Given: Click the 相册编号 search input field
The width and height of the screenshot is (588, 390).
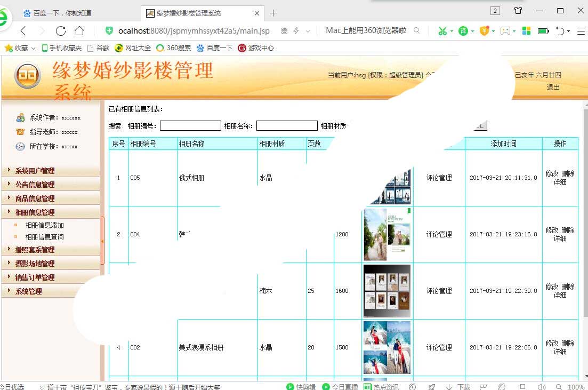Looking at the screenshot, I should click(190, 126).
